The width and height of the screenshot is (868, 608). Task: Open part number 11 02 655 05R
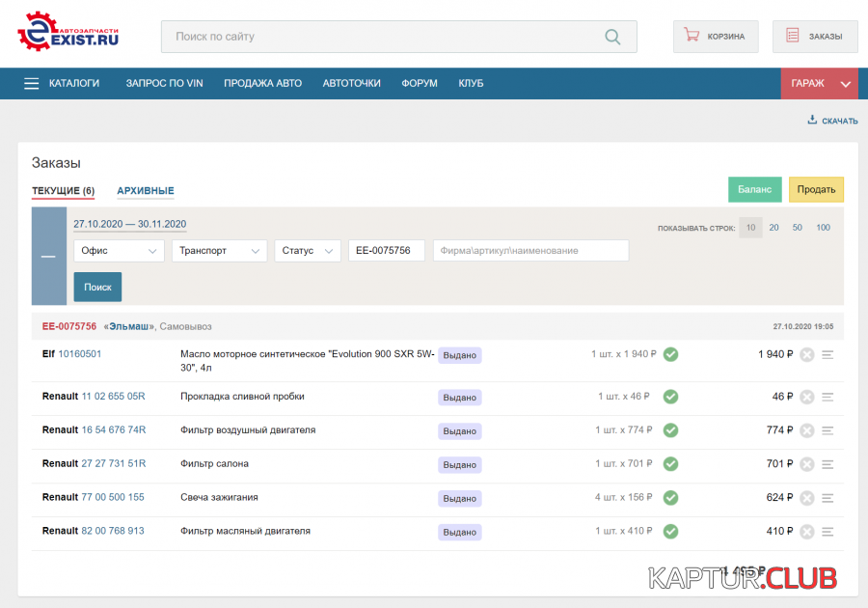[114, 397]
